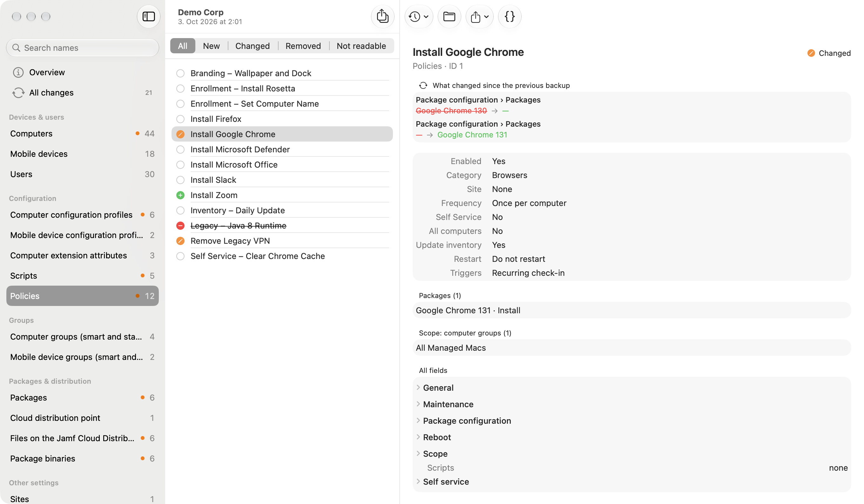Switch to the Not readable filter tab
The height and width of the screenshot is (504, 864).
click(x=361, y=46)
